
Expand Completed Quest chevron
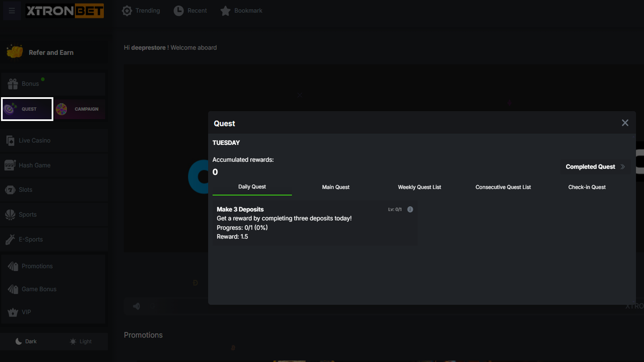(623, 167)
